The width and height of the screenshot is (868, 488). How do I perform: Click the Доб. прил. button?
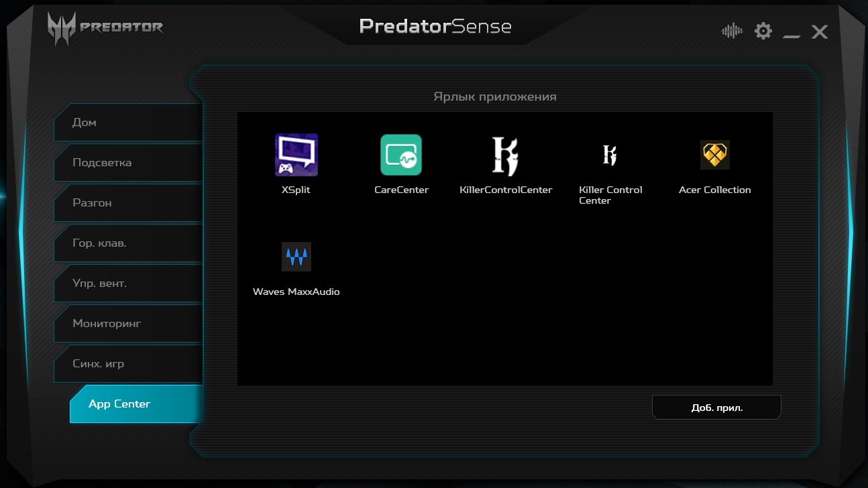pos(716,408)
